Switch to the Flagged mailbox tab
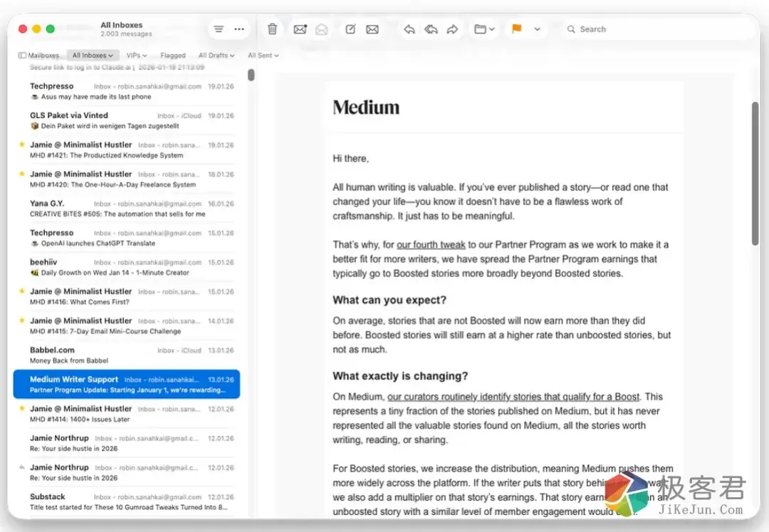 pos(173,55)
